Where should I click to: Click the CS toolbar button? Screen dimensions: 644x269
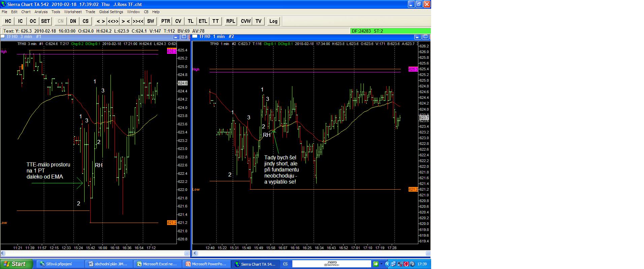[86, 21]
